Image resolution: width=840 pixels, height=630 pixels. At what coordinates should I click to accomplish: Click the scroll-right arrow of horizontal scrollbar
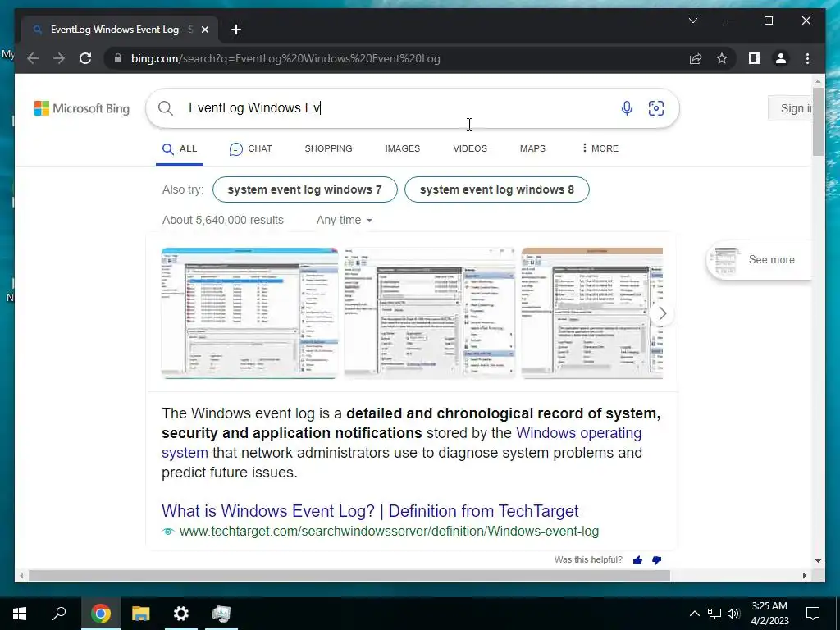click(804, 575)
